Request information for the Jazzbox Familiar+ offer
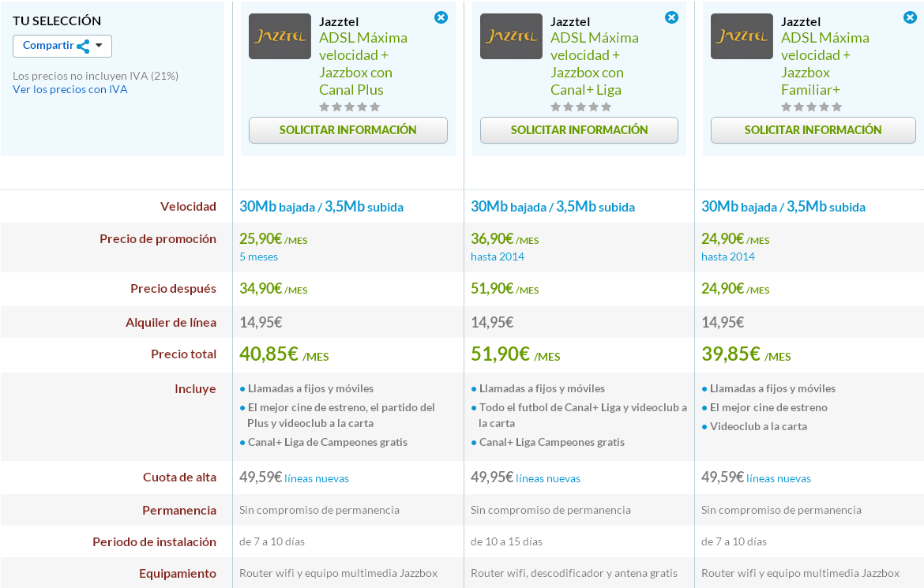 pos(813,130)
